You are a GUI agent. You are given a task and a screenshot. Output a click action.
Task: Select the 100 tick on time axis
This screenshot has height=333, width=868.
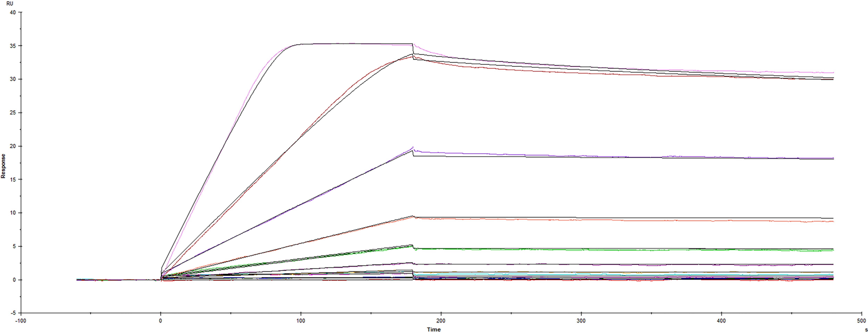[301, 321]
